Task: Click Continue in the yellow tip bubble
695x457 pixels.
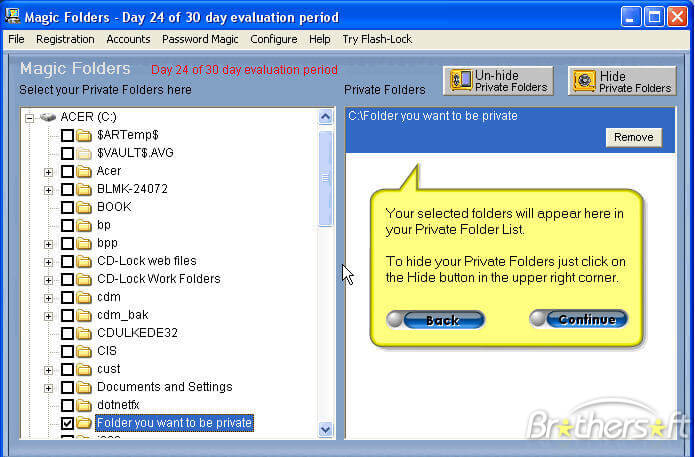Action: (579, 320)
